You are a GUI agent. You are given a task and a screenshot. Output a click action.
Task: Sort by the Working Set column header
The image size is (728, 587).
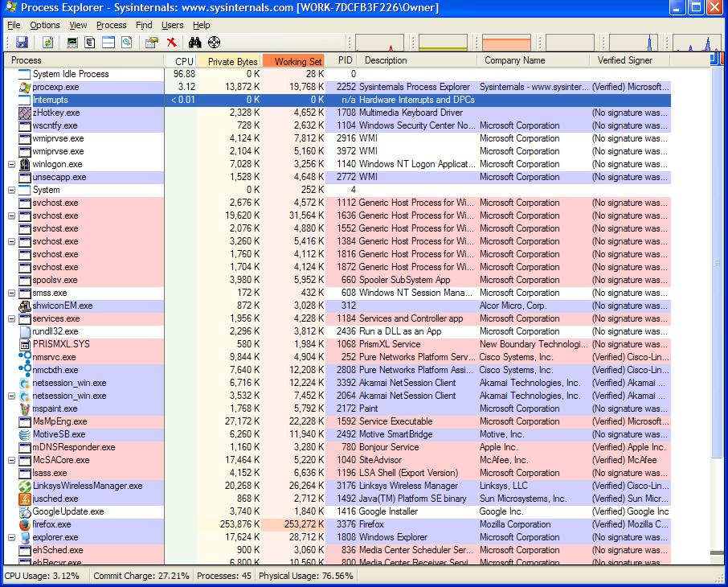(x=293, y=60)
